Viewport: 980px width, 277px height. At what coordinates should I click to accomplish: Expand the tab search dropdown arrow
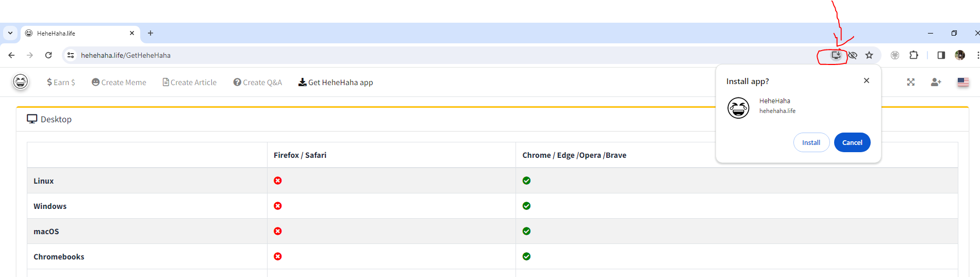[10, 33]
